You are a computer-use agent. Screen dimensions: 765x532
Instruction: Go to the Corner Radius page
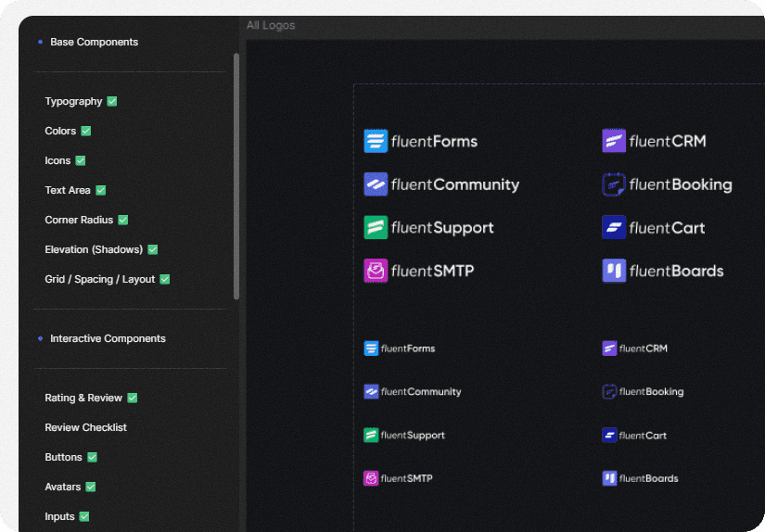(x=79, y=220)
